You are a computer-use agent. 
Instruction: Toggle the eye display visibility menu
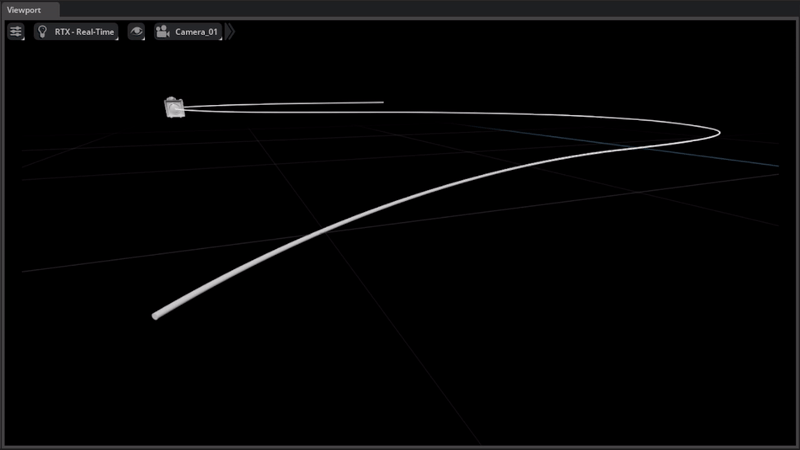tap(136, 32)
